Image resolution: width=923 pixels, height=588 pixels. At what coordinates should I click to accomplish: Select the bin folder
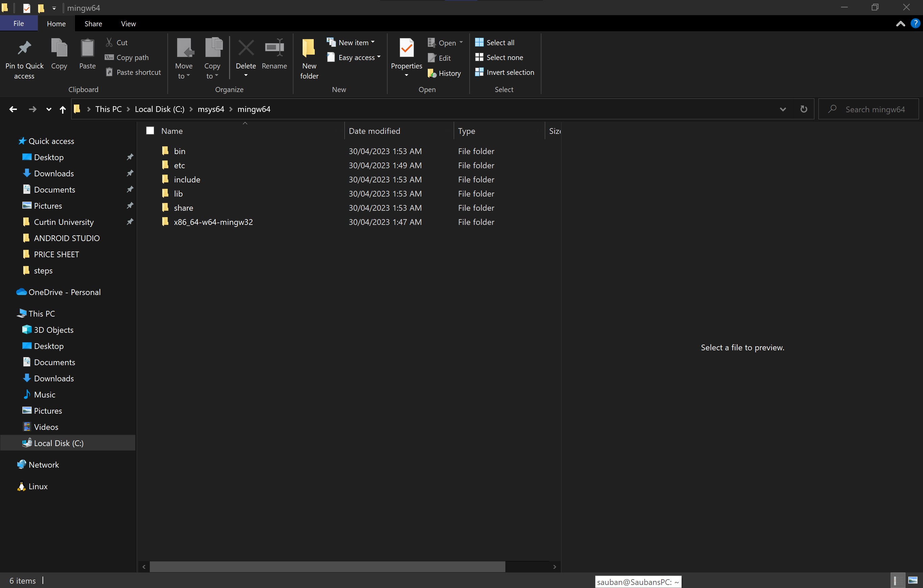tap(180, 151)
